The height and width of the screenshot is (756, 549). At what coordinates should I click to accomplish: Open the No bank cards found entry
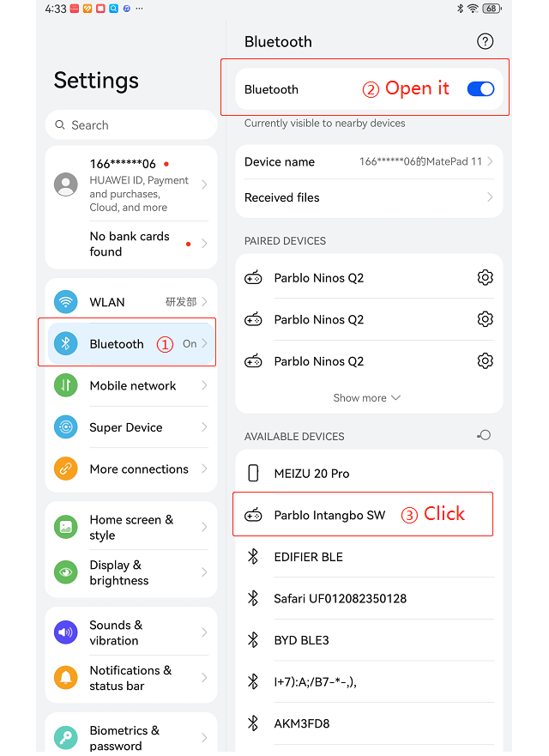click(131, 244)
